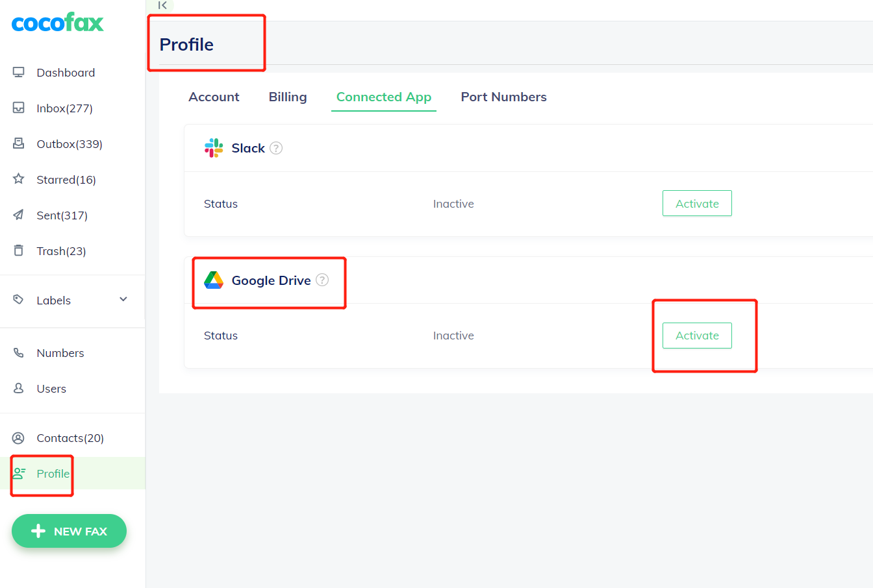The image size is (873, 588).
Task: Activate the Google Drive integration
Action: tap(697, 336)
